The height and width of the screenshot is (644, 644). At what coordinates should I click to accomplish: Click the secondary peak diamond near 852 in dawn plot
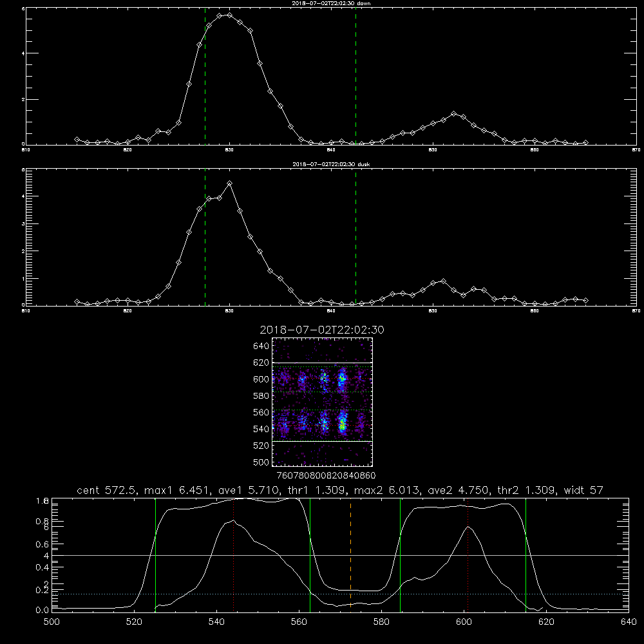[453, 114]
